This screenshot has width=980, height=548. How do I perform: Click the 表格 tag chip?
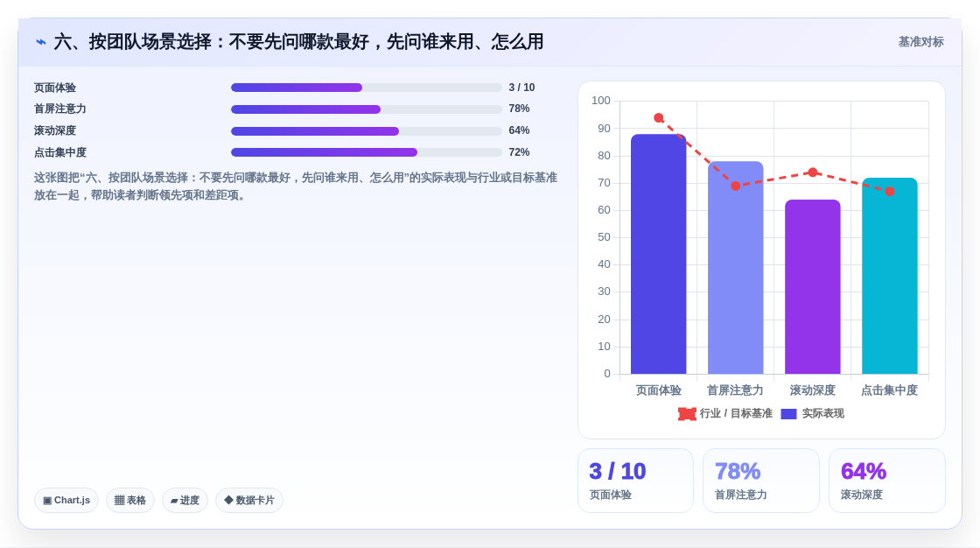(x=130, y=501)
